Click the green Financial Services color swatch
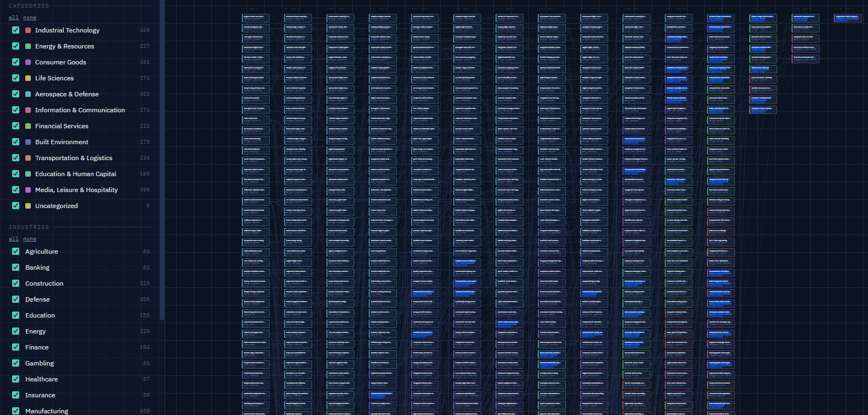 (28, 126)
